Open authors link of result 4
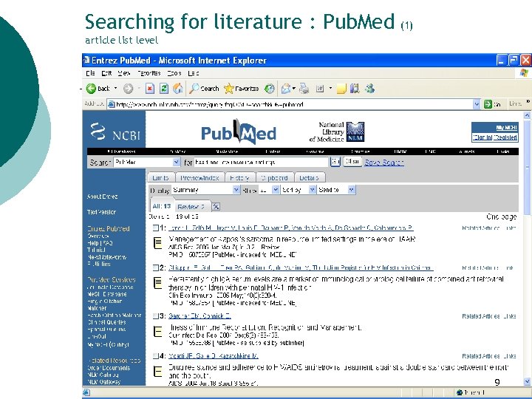Image resolution: width=532 pixels, height=399 pixels. point(214,356)
